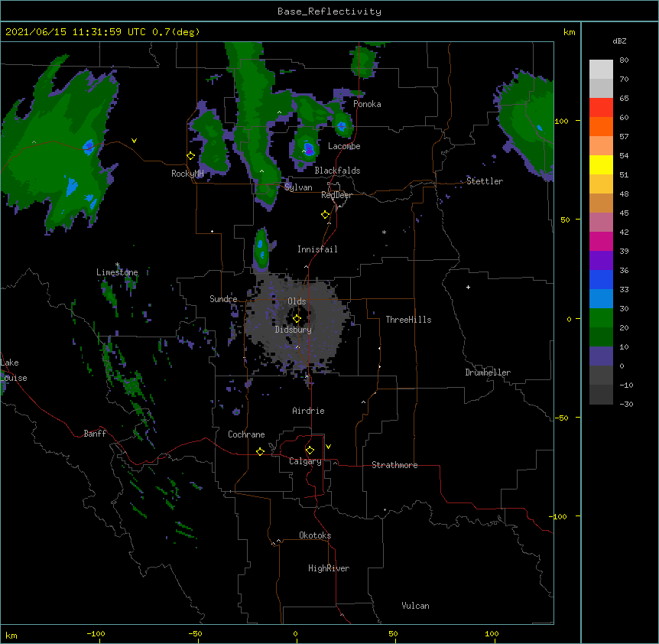
Task: Click the Olds city label
Action: coord(297,301)
